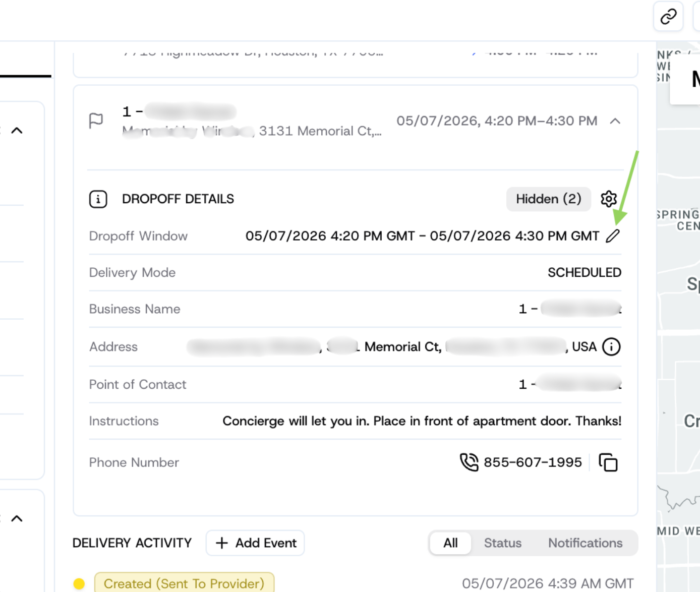
Task: Click the Address info circle icon
Action: pos(611,347)
